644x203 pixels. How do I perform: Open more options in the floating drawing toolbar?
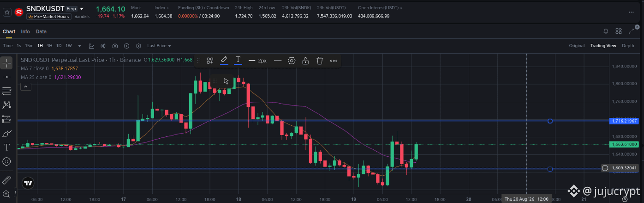[x=334, y=61]
